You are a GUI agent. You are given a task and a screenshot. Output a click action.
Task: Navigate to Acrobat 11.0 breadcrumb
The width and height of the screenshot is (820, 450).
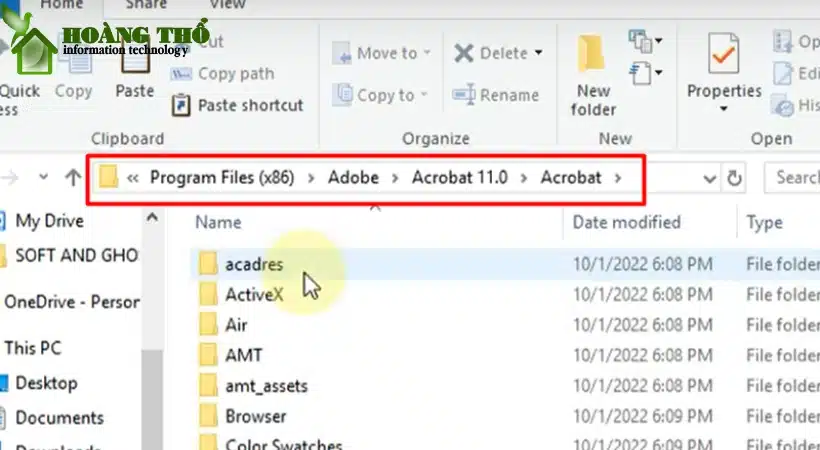460,178
